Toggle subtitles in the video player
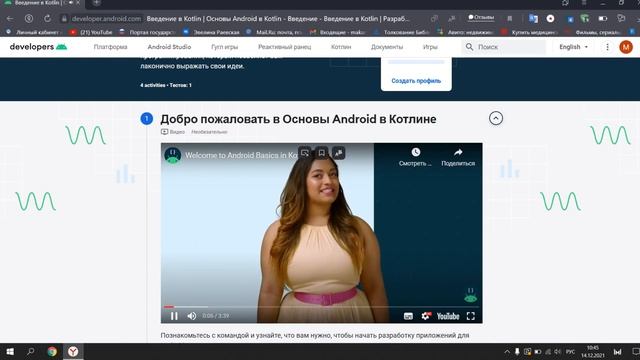Viewport: 640px width, 360px height. pyautogui.click(x=408, y=316)
